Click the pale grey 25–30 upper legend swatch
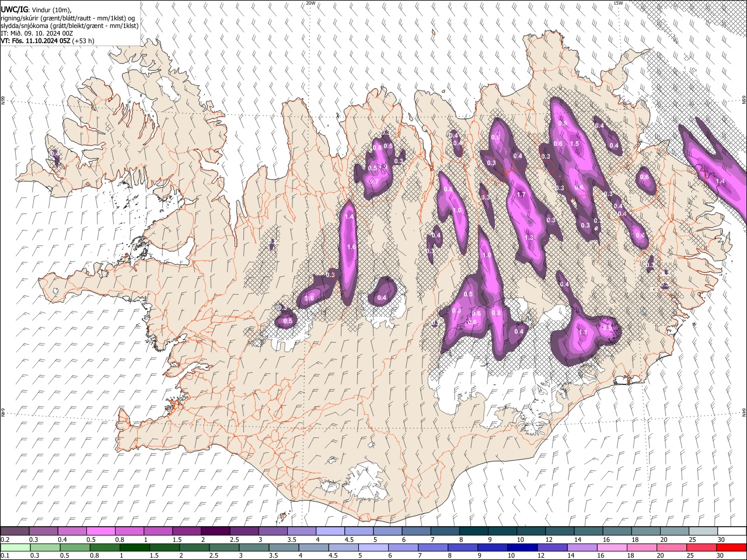Image resolution: width=747 pixels, height=560 pixels. tap(703, 531)
